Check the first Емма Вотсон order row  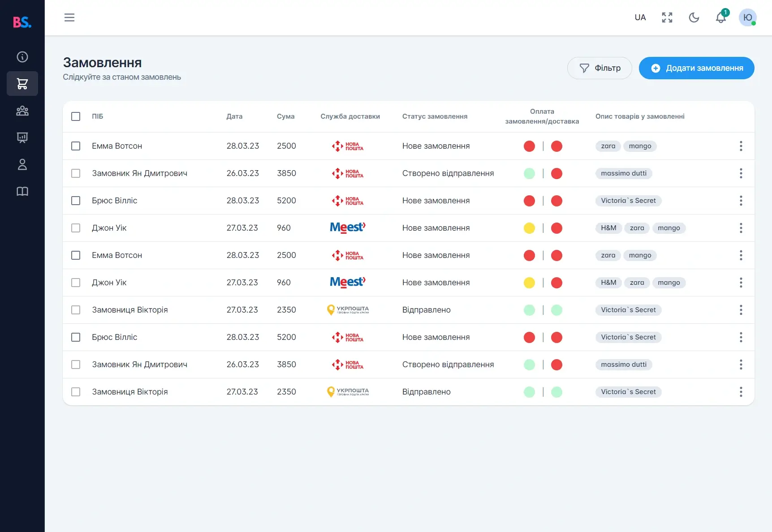76,146
